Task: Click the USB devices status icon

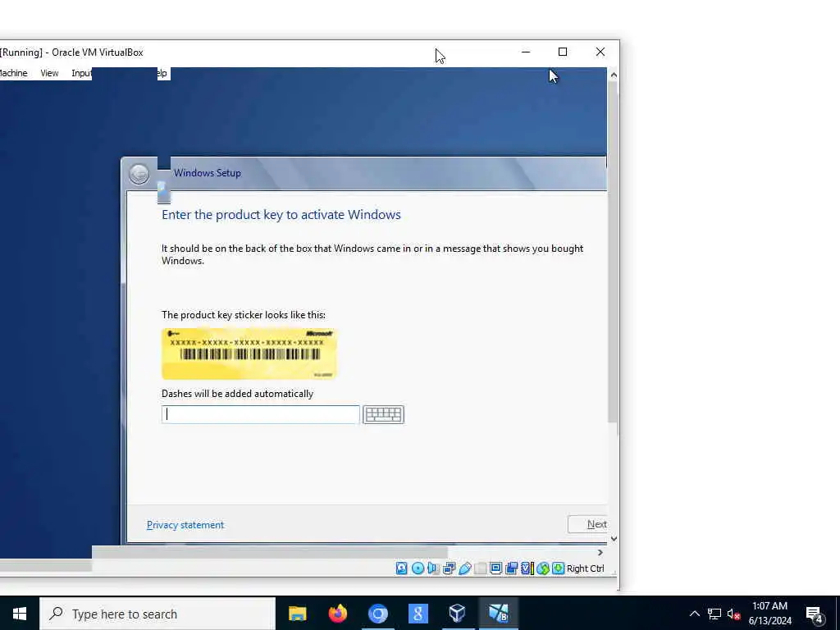Action: (x=464, y=568)
